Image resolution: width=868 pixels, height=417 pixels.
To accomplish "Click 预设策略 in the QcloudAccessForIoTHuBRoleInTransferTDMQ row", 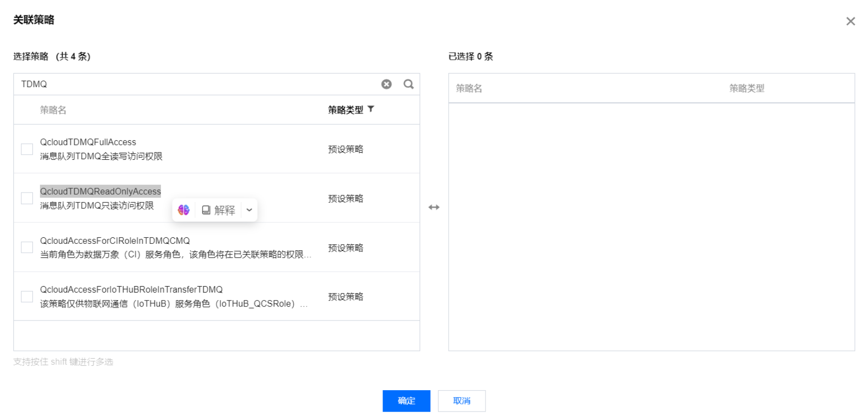I will click(346, 297).
